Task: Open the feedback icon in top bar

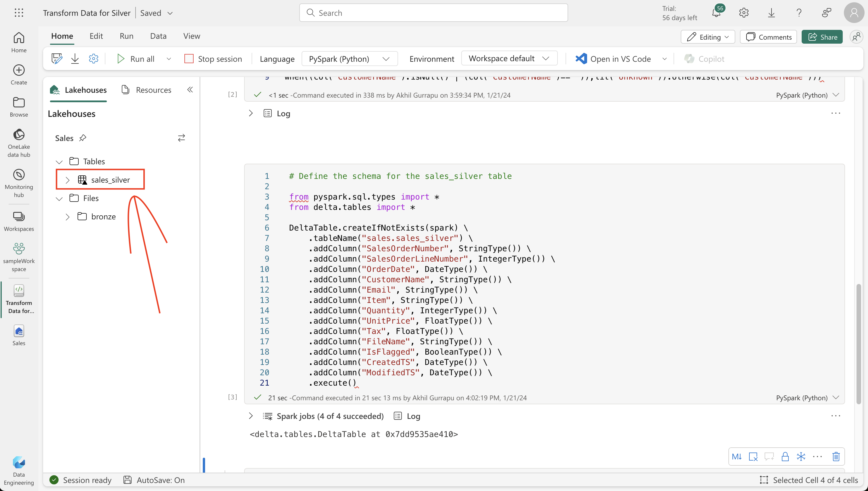Action: (x=827, y=13)
